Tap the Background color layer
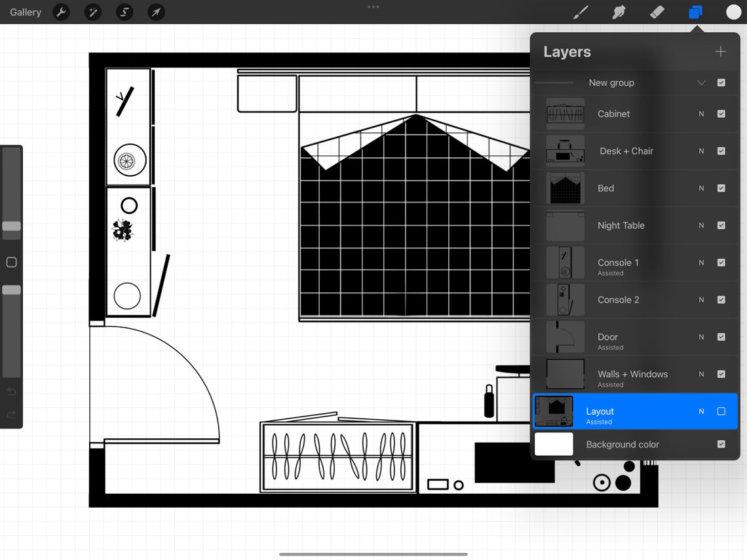The image size is (747, 560). point(622,444)
